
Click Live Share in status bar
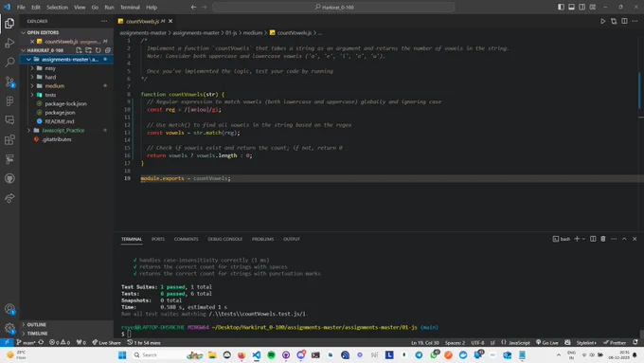[x=106, y=342]
